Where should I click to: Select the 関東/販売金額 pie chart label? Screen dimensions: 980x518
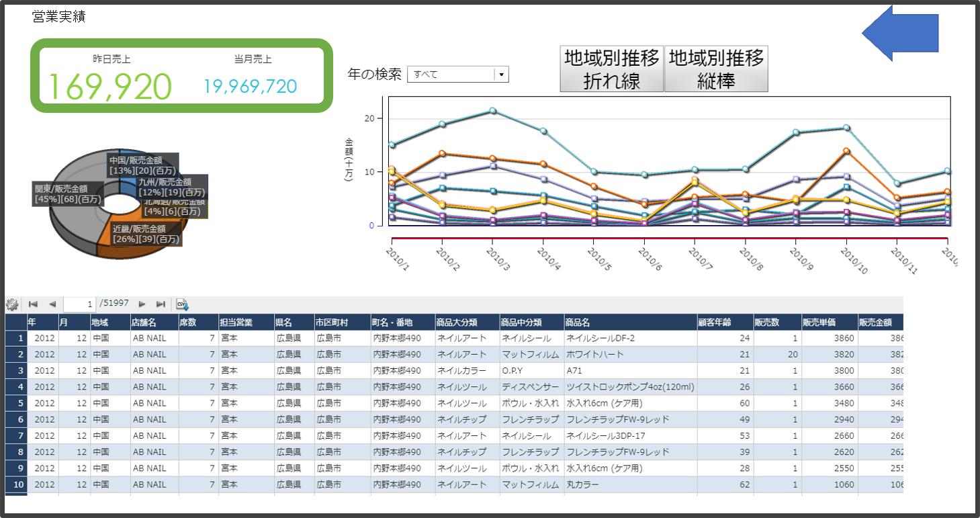tap(68, 194)
